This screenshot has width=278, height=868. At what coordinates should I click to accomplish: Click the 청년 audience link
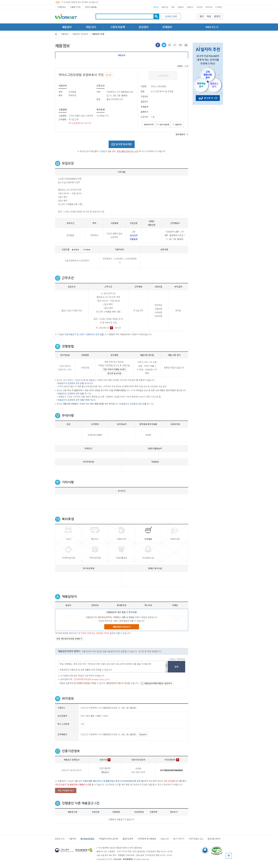click(201, 16)
